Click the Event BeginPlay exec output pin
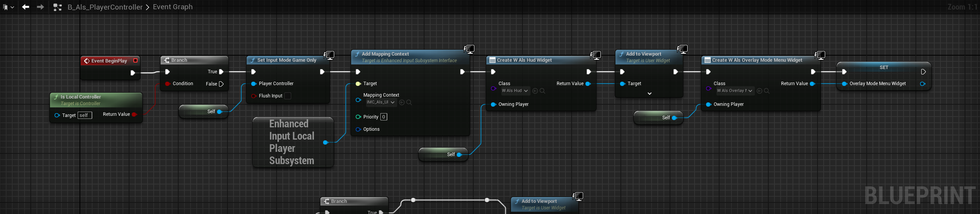The height and width of the screenshot is (214, 980). 133,72
